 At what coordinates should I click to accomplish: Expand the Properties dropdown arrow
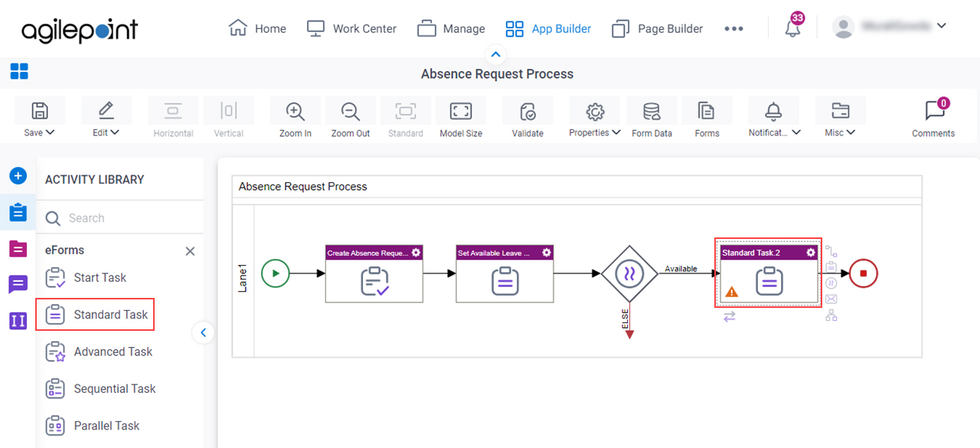click(x=616, y=132)
